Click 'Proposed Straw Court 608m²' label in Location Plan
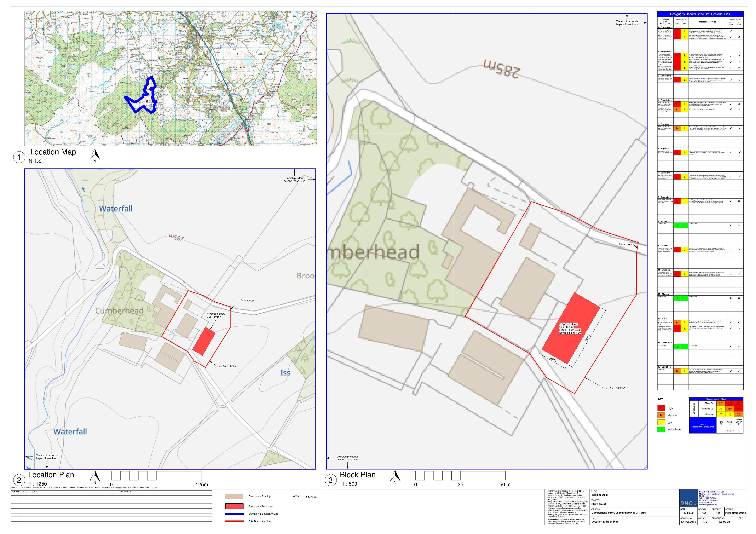 click(x=216, y=315)
